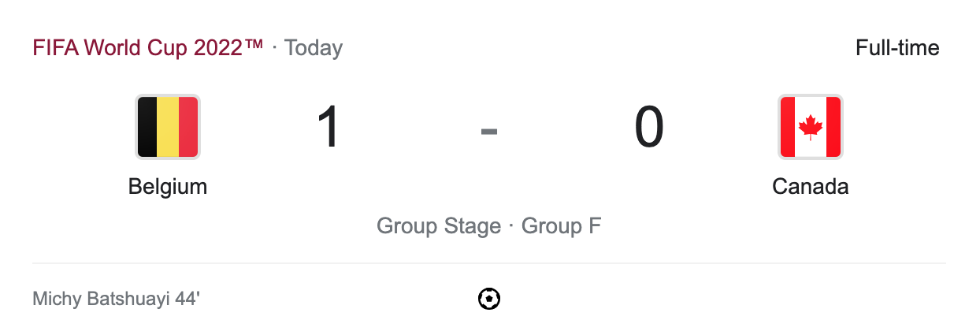Click the soccer ball goal icon

pyautogui.click(x=489, y=300)
